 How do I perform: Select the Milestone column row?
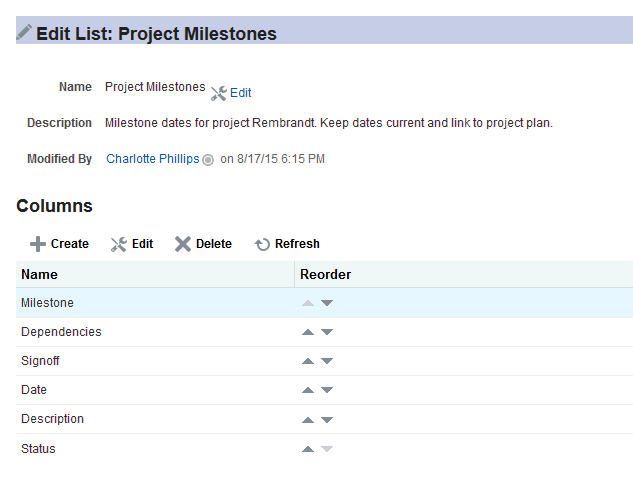(x=47, y=303)
